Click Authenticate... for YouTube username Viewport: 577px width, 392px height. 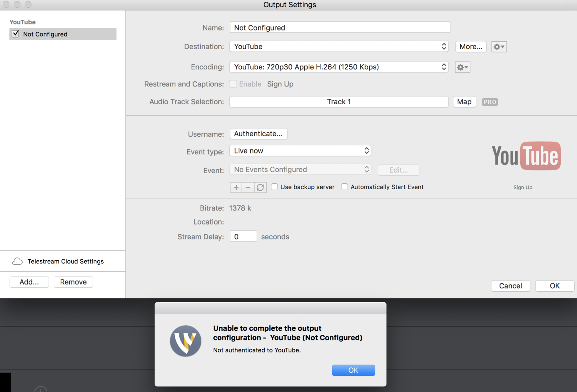coord(258,134)
